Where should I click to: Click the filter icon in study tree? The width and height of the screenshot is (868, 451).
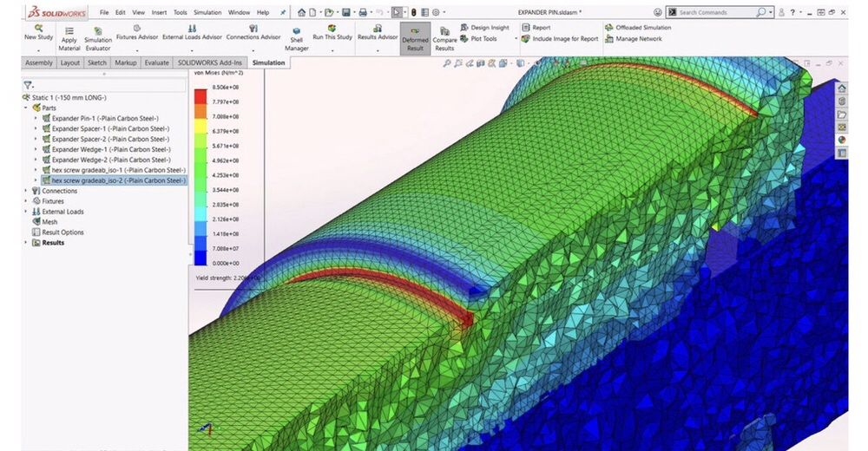click(x=28, y=85)
